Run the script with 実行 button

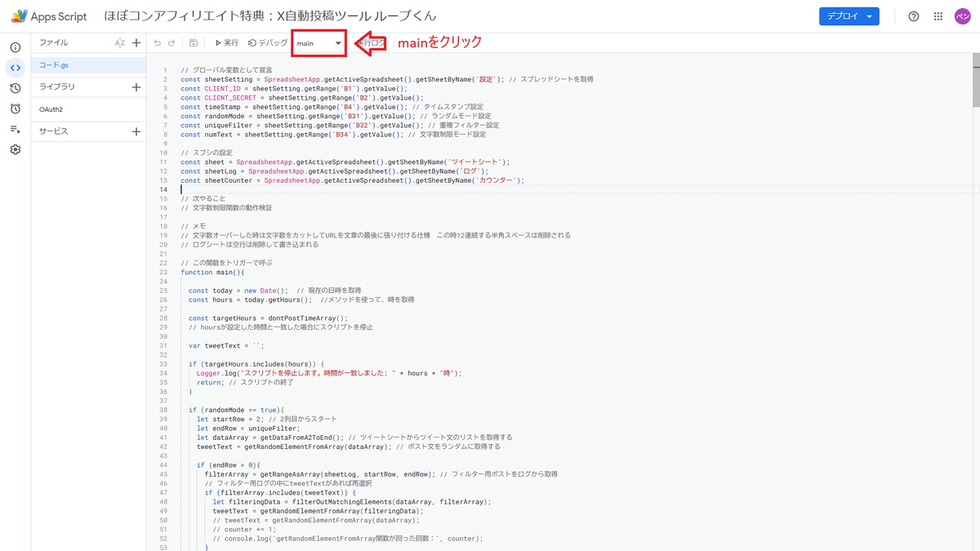[226, 43]
